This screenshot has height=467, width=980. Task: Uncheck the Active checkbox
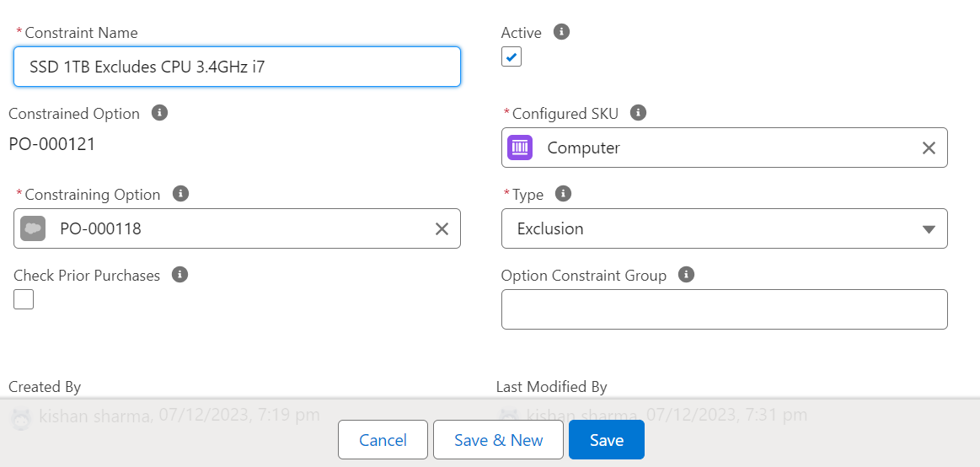click(x=511, y=57)
